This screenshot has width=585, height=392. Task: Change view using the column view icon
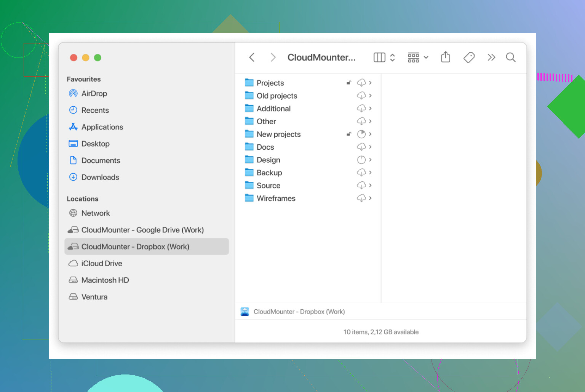(379, 58)
